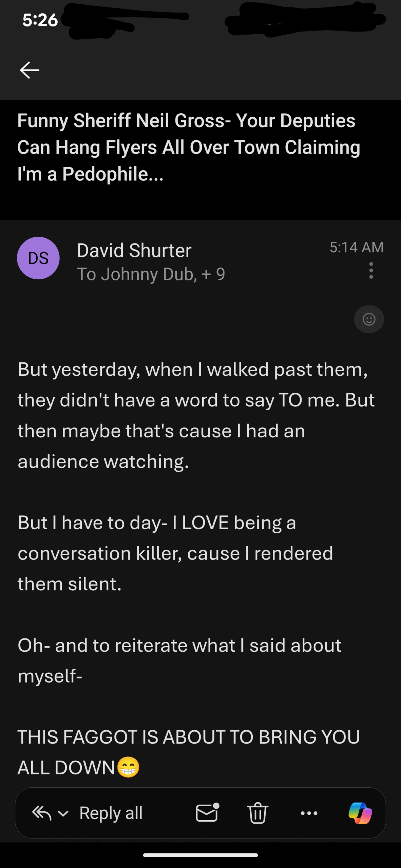
Task: Add an emoji reaction to the message
Action: [x=369, y=319]
